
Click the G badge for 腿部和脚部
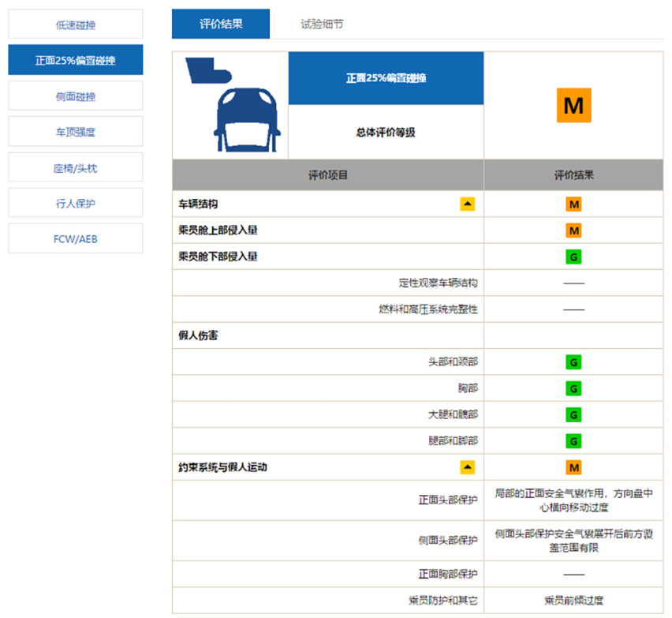[x=574, y=441]
